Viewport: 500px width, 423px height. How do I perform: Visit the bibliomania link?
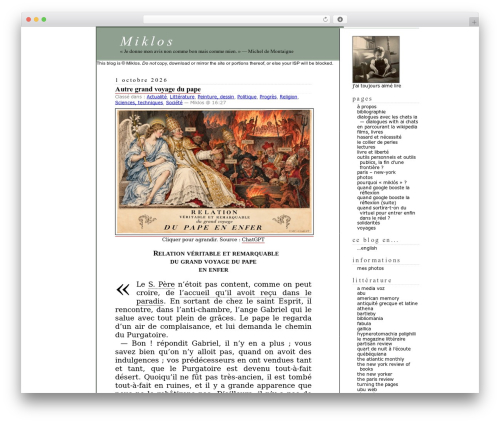(370, 318)
